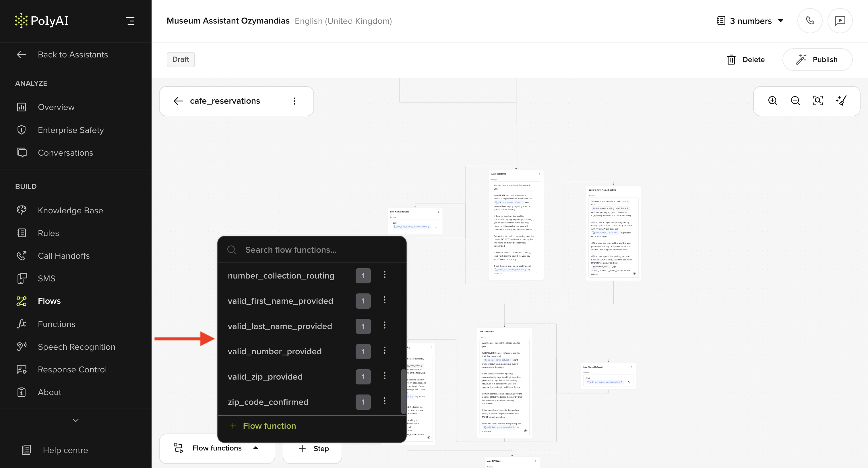
Task: Start a test phone call icon
Action: click(810, 21)
